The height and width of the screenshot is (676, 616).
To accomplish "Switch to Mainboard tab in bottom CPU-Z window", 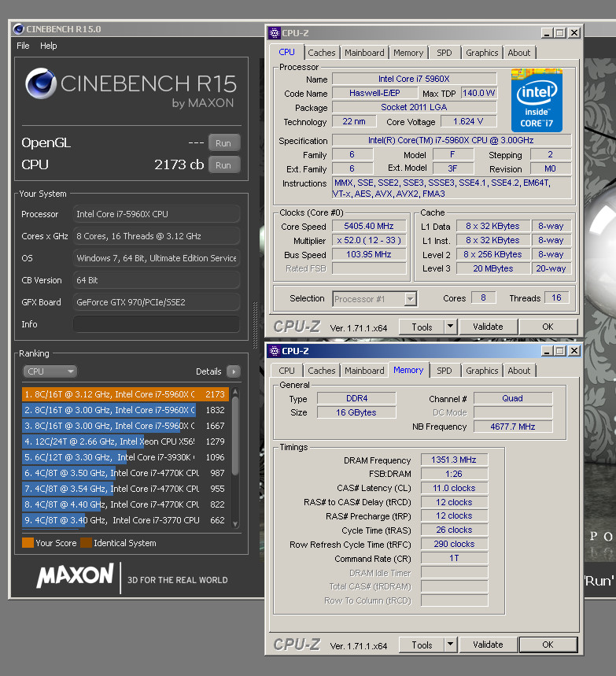I will tap(364, 371).
